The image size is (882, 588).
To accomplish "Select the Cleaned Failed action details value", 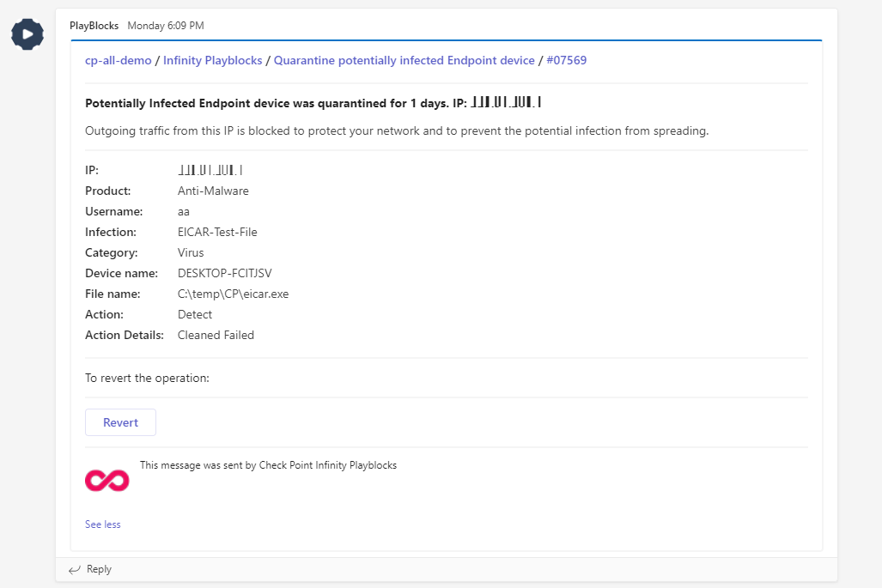I will pos(216,335).
